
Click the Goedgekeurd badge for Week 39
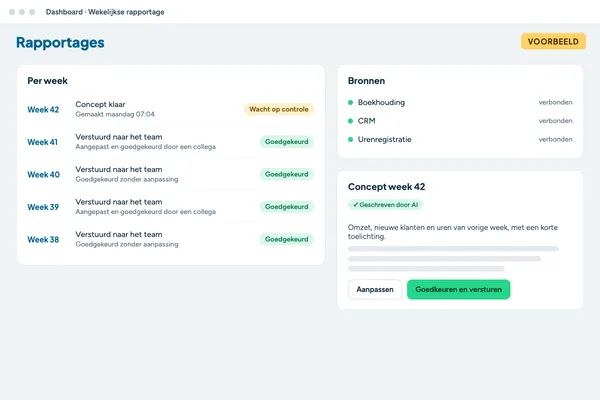click(x=287, y=207)
